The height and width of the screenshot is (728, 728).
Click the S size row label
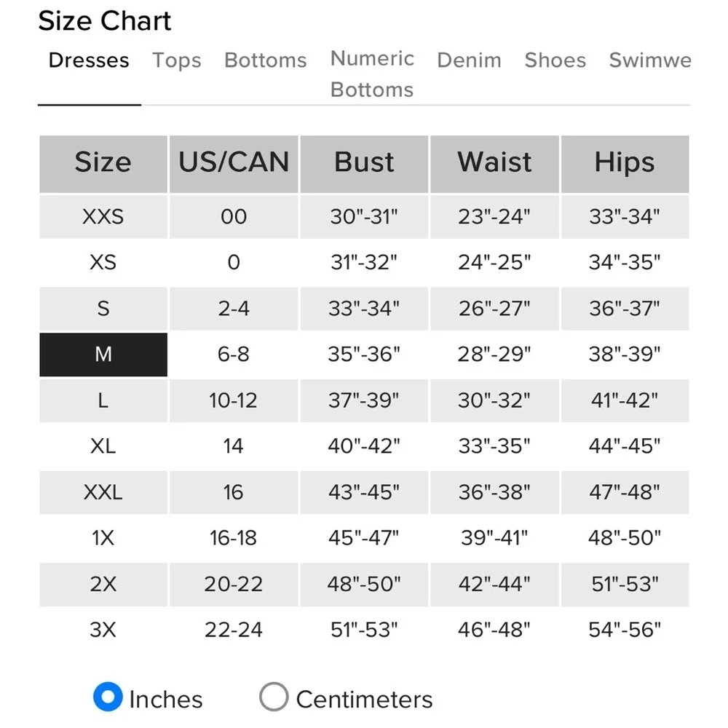[103, 309]
